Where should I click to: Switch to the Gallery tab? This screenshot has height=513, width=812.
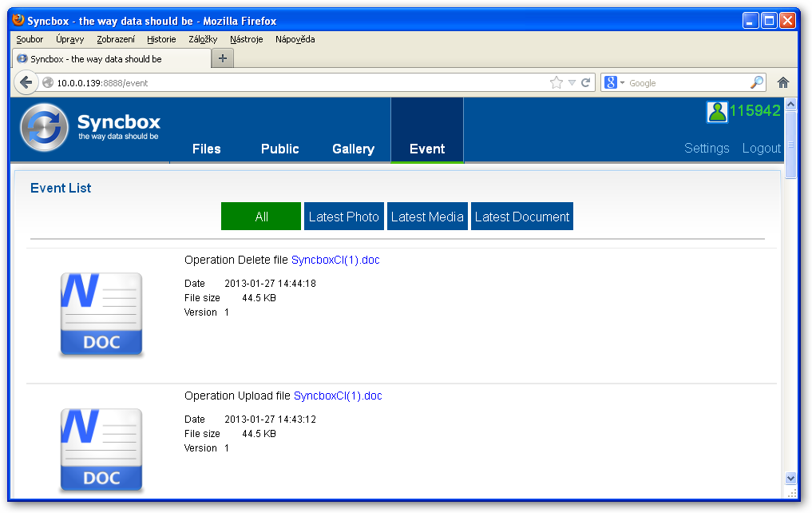pyautogui.click(x=353, y=149)
